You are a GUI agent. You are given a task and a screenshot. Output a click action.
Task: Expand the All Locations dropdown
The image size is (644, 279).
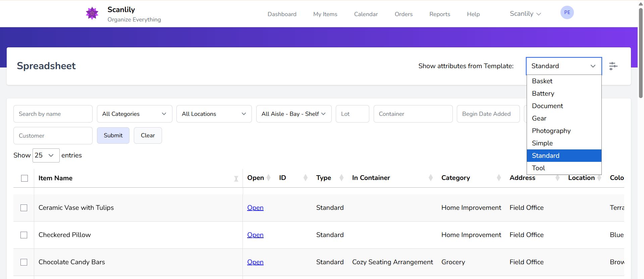214,114
